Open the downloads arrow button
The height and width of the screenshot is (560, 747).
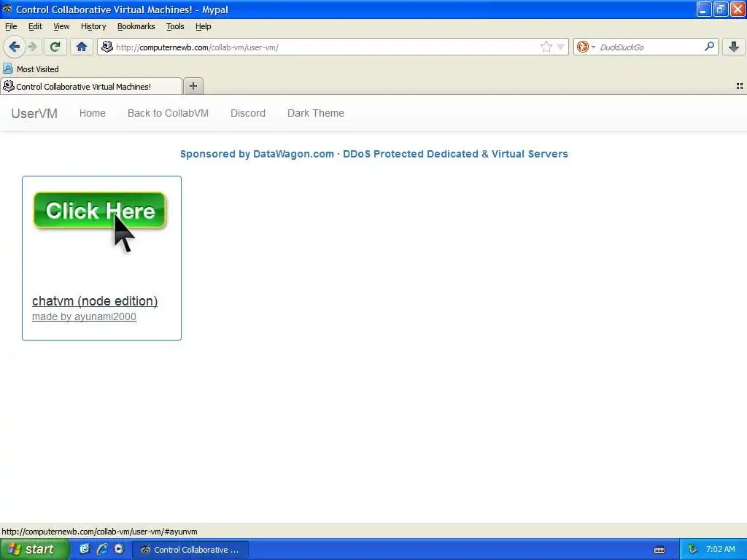pyautogui.click(x=734, y=47)
